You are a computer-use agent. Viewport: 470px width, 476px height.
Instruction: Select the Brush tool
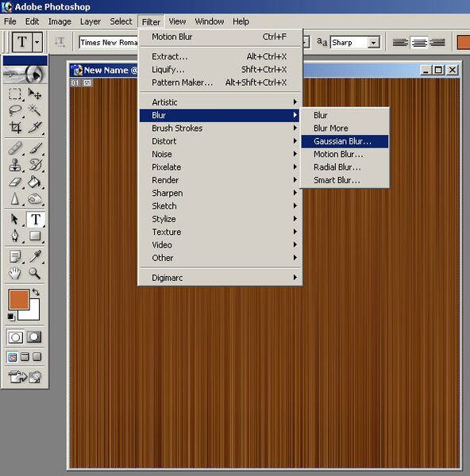34,148
